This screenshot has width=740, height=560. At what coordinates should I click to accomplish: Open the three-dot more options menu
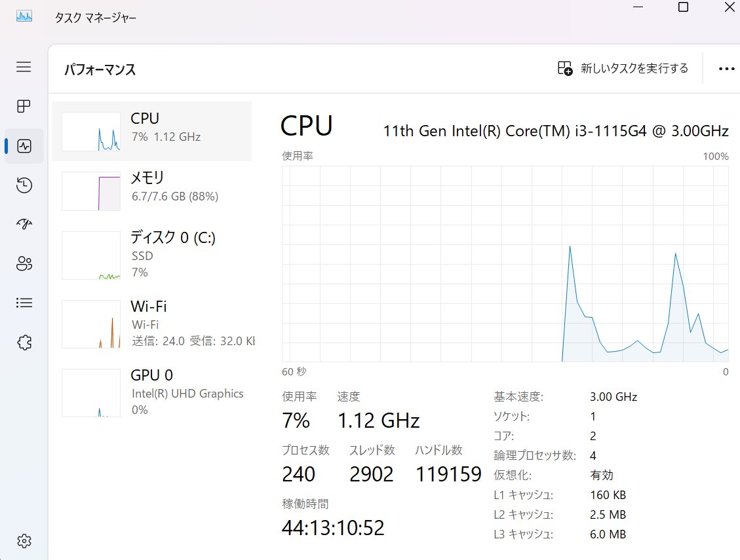726,69
